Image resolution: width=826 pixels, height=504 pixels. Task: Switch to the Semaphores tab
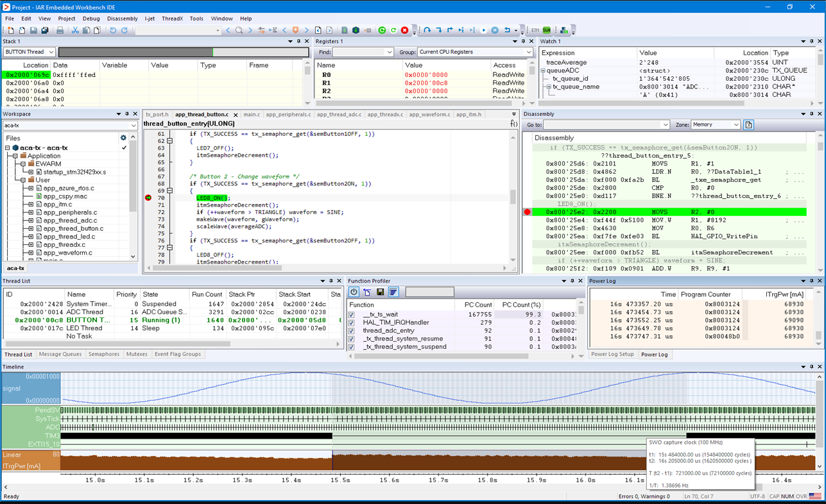tap(103, 354)
